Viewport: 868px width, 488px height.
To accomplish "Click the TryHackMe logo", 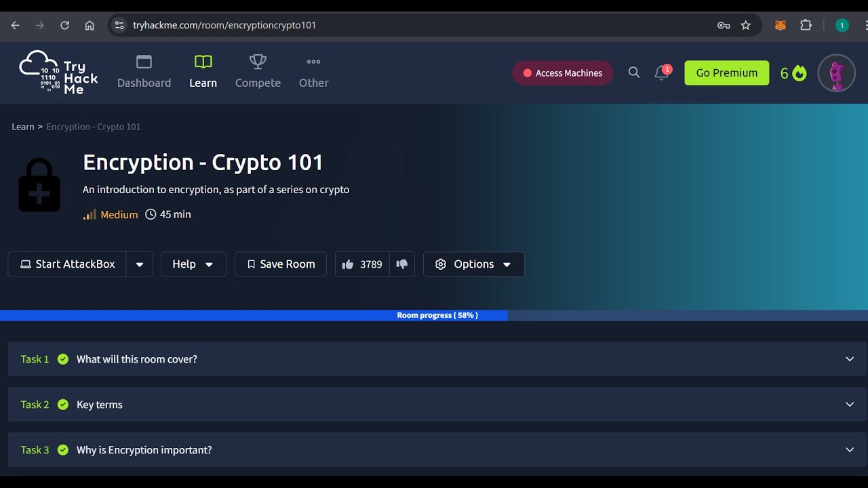I will coord(59,73).
